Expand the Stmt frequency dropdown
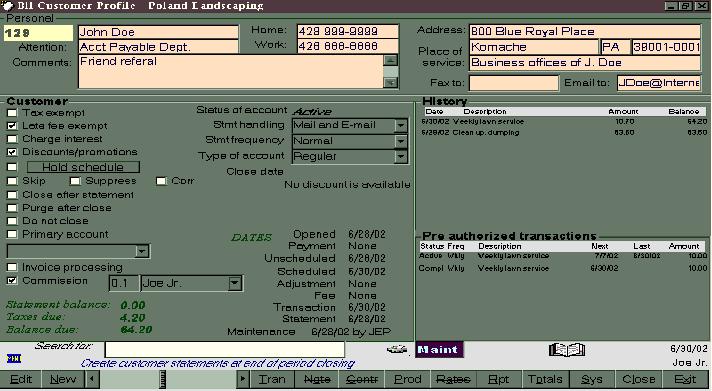The height and width of the screenshot is (391, 712). click(x=400, y=141)
